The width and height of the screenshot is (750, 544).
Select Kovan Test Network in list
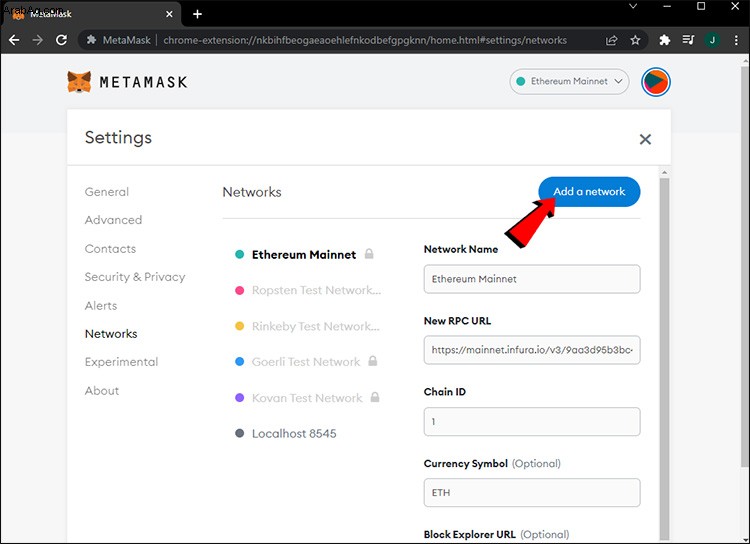pyautogui.click(x=307, y=398)
